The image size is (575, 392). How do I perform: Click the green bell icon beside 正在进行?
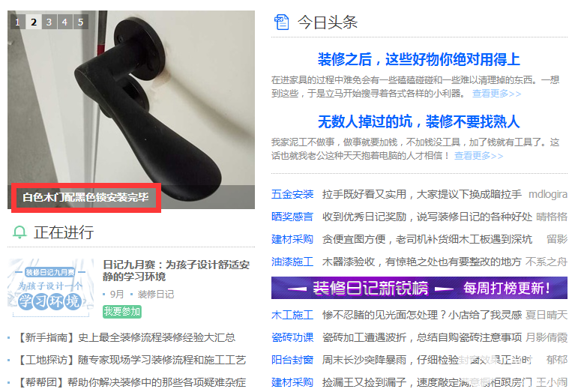pos(19,232)
